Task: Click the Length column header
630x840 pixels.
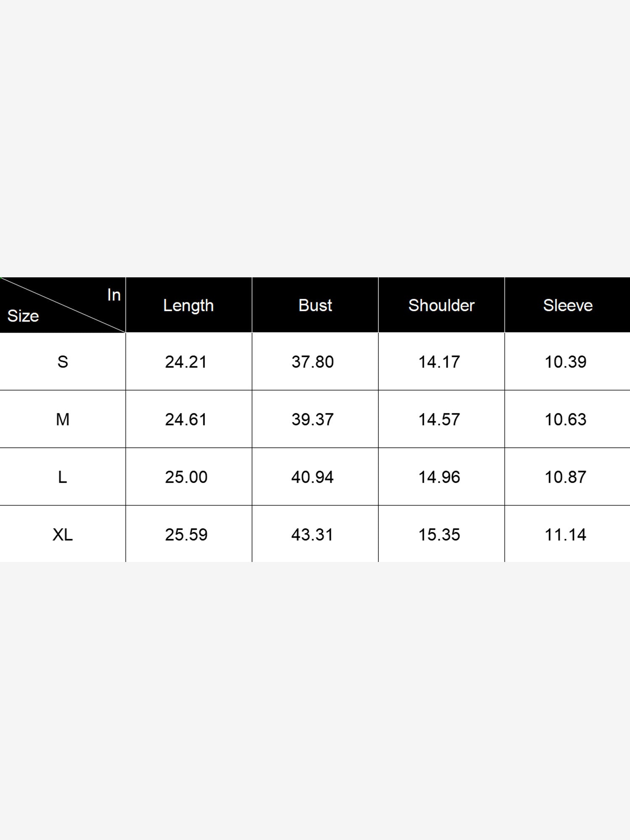Action: pos(189,305)
